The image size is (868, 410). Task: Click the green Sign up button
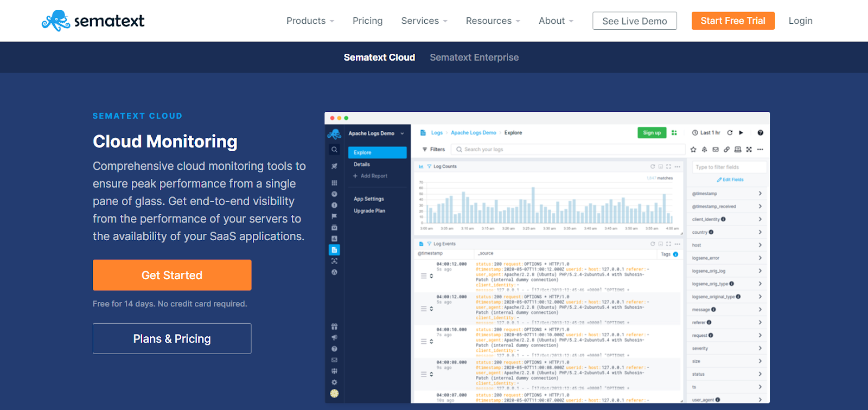click(652, 133)
